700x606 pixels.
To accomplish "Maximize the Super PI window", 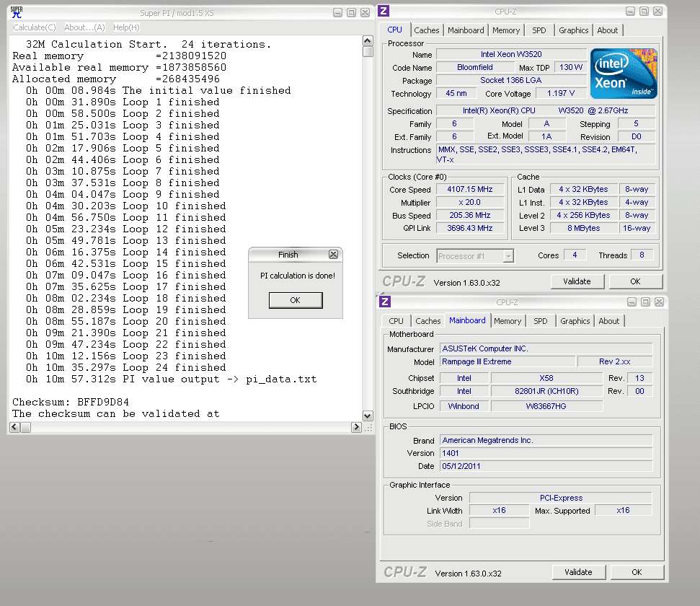I will (351, 12).
